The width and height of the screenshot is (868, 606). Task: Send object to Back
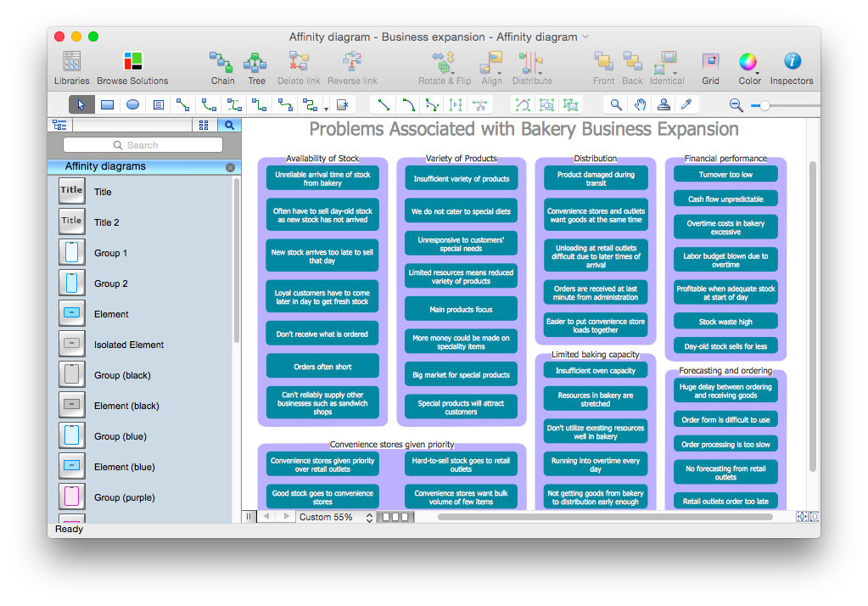(632, 61)
